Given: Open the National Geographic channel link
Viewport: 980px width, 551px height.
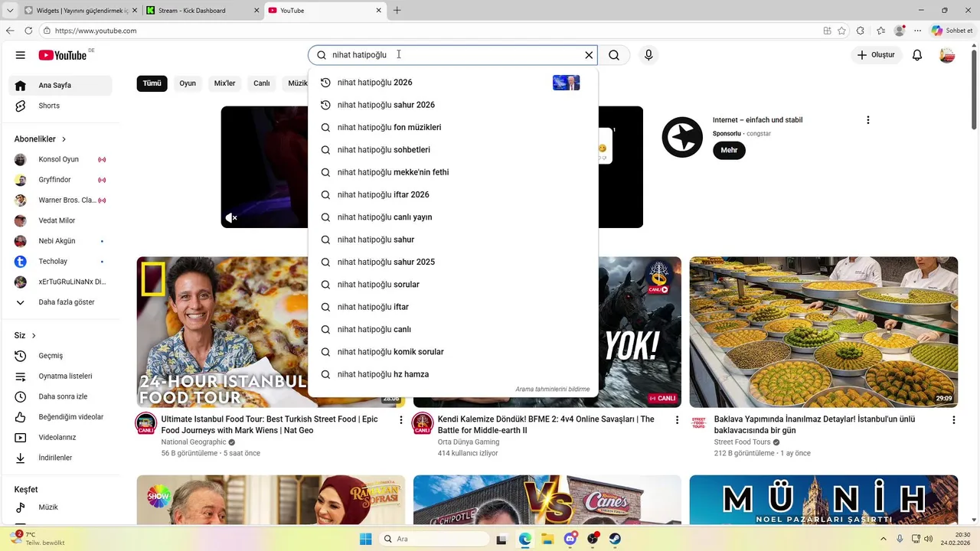Looking at the screenshot, I should [194, 442].
